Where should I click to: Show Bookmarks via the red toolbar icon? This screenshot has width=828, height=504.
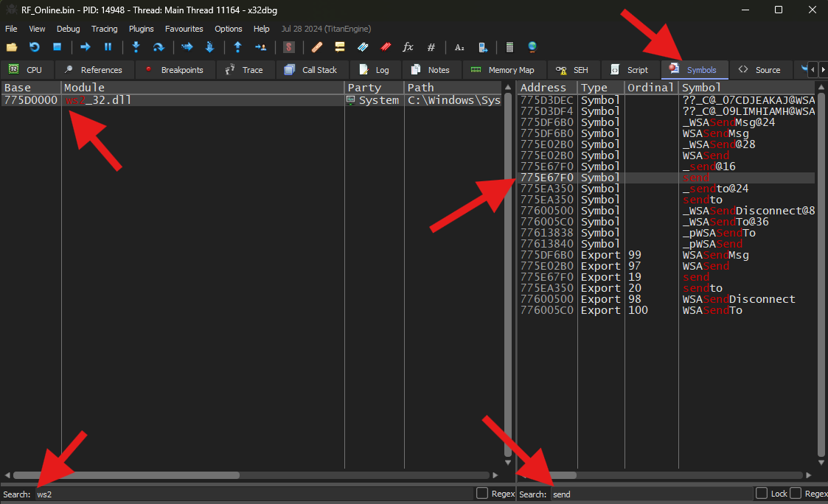(386, 47)
